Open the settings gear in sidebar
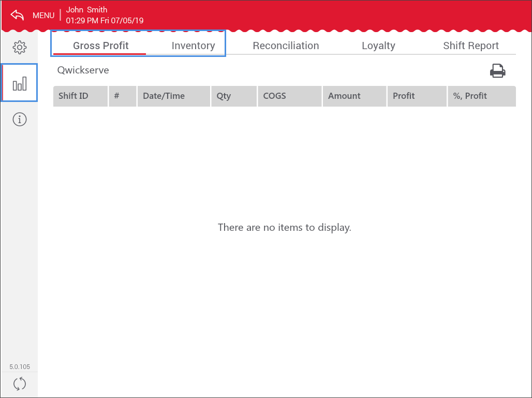532x398 pixels. tap(20, 48)
